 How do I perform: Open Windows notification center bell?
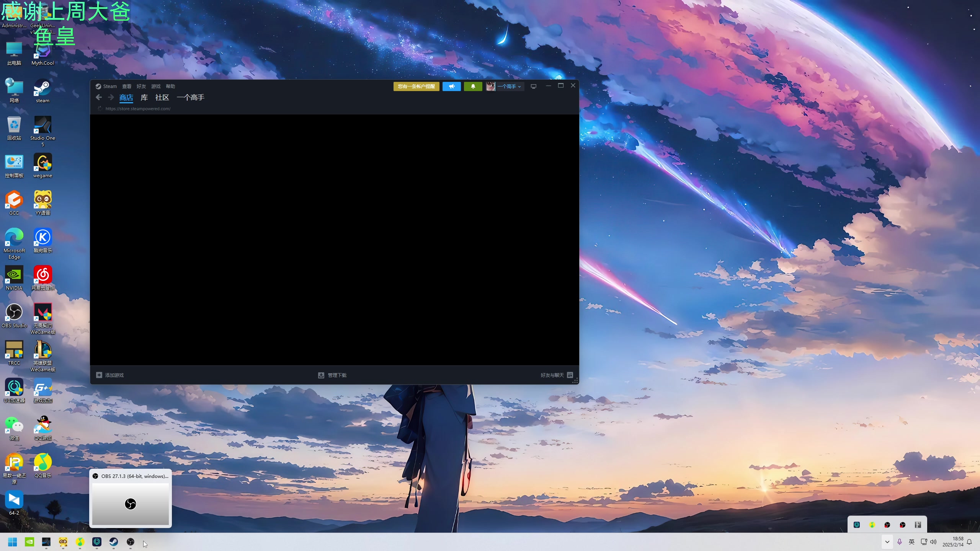pos(969,542)
